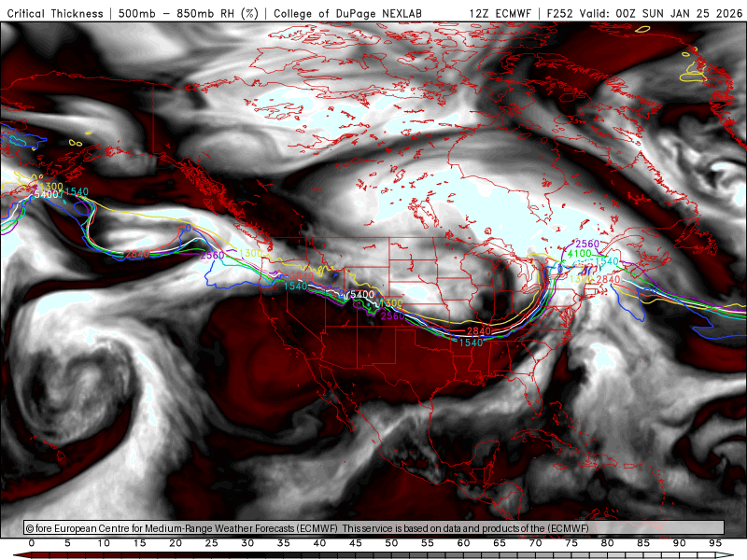Select the "55" color bar tick label
This screenshot has width=747, height=560.
tap(428, 543)
